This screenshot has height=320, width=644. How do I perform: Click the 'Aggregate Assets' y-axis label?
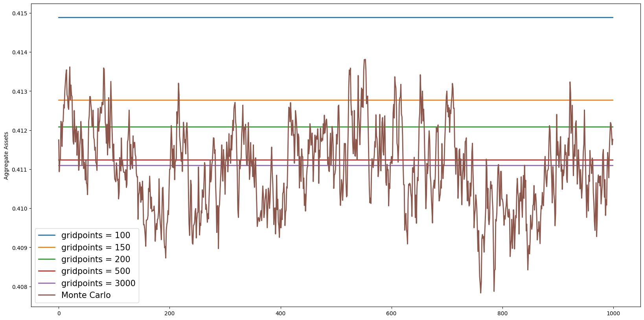point(6,156)
